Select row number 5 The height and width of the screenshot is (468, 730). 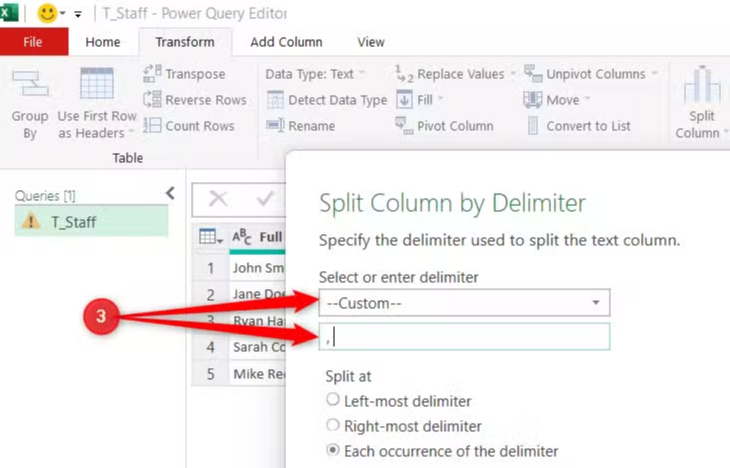coord(210,373)
